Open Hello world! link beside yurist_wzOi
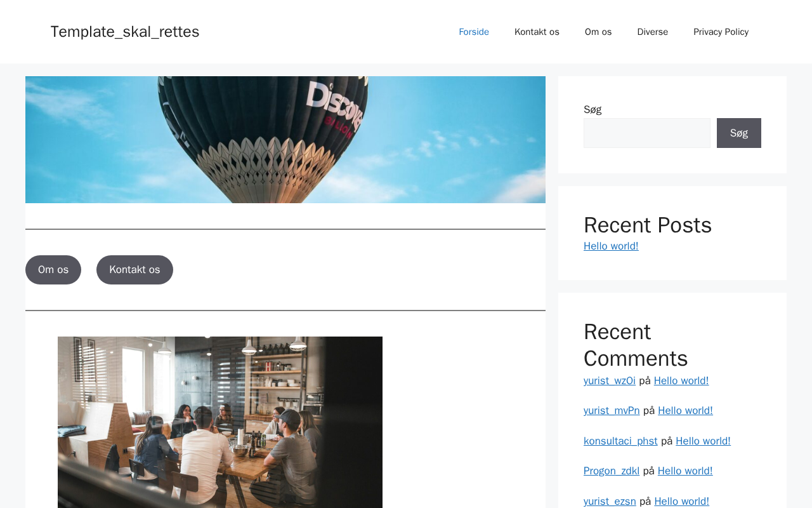Screen dimensions: 812x508 point(681,381)
